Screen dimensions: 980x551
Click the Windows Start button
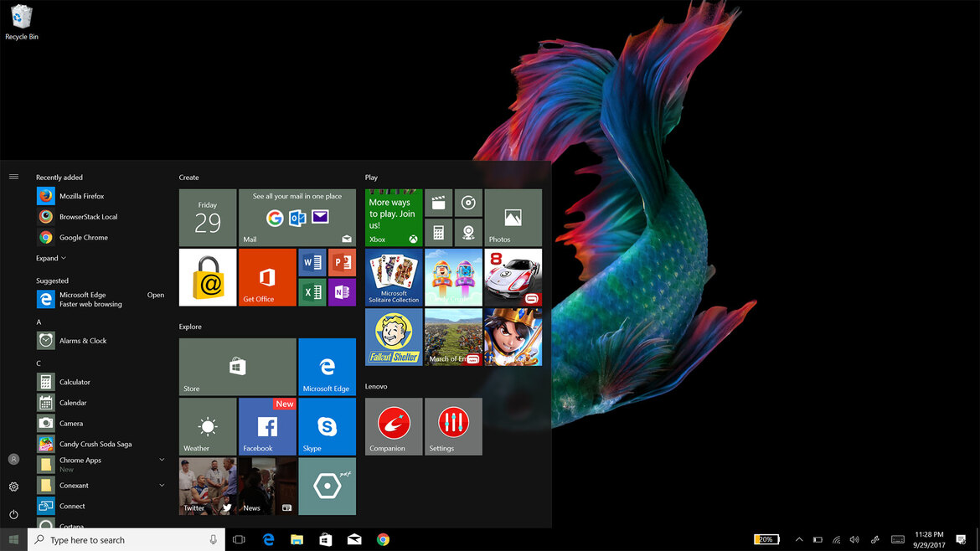click(x=13, y=540)
